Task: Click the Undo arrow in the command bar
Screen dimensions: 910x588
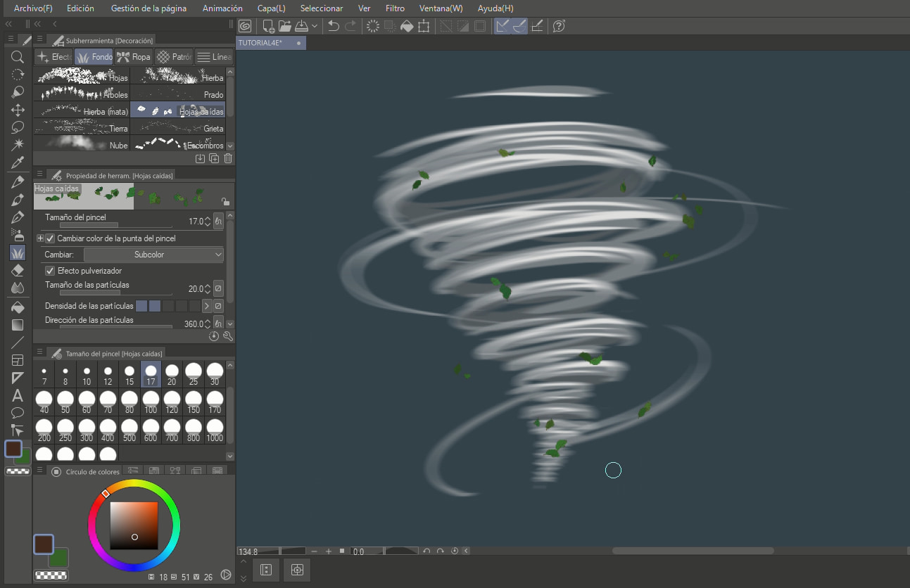Action: [334, 26]
